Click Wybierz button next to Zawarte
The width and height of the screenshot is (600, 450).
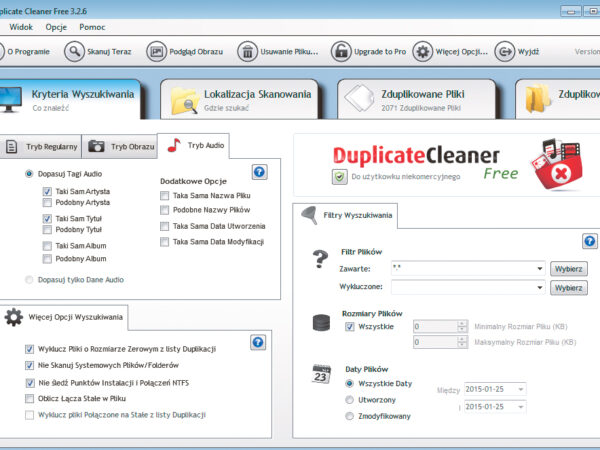568,269
